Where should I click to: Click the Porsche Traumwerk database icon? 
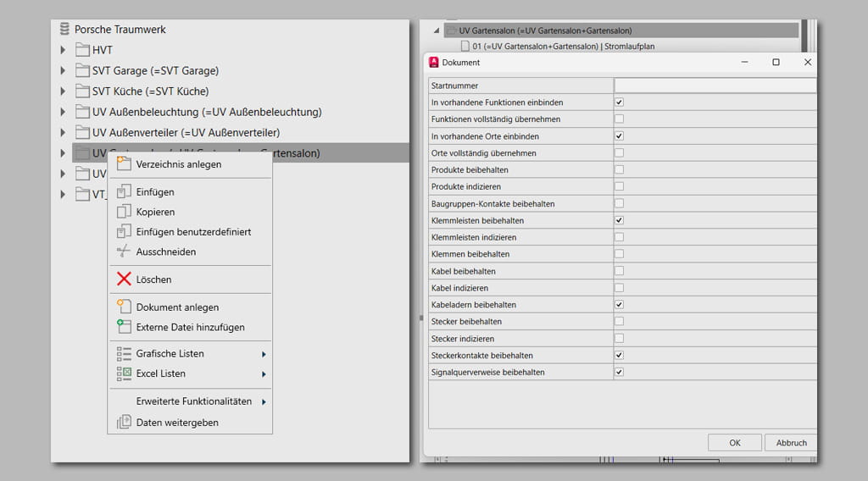coord(64,30)
